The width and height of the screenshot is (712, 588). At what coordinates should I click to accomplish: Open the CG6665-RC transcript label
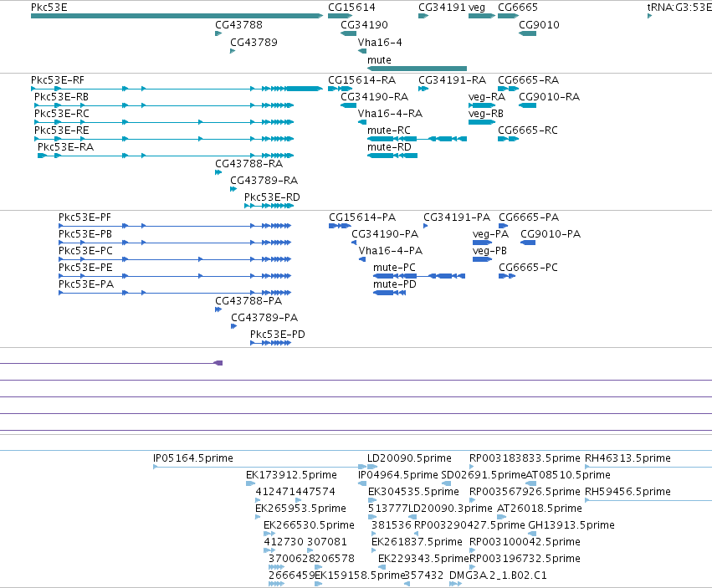528,130
